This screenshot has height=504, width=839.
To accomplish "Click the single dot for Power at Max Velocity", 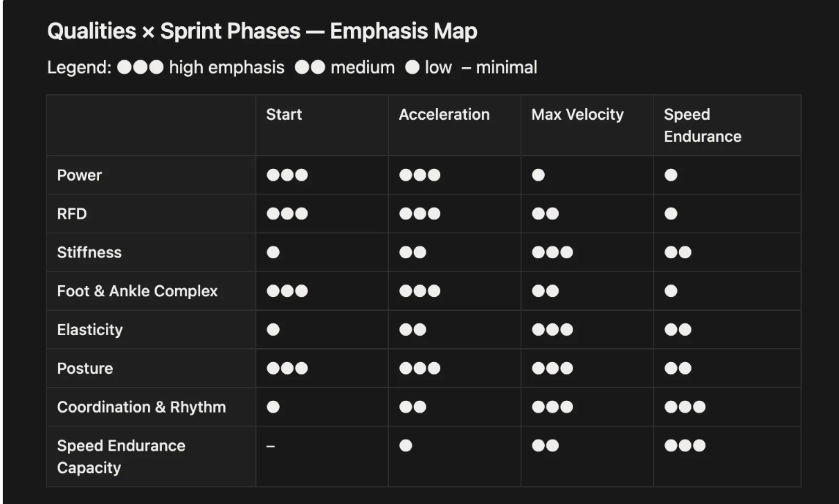I will [539, 175].
